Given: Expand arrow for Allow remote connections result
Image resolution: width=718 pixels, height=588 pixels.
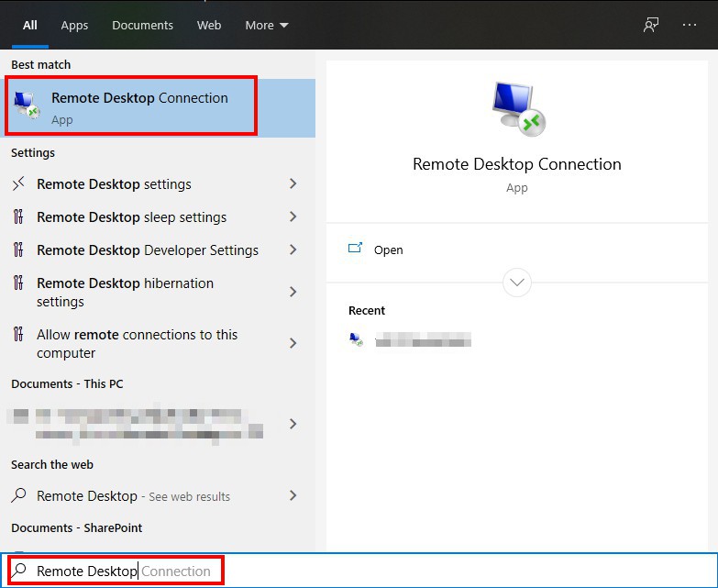Looking at the screenshot, I should pos(293,343).
